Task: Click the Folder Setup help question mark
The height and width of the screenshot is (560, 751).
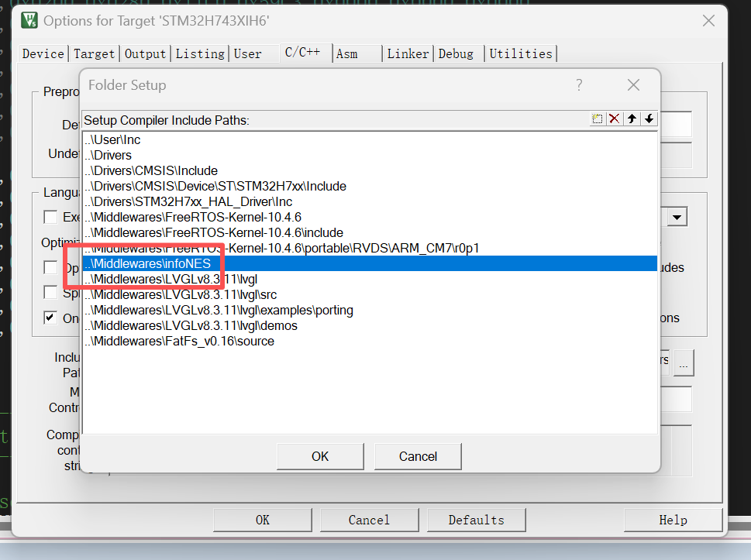Action: tap(580, 85)
